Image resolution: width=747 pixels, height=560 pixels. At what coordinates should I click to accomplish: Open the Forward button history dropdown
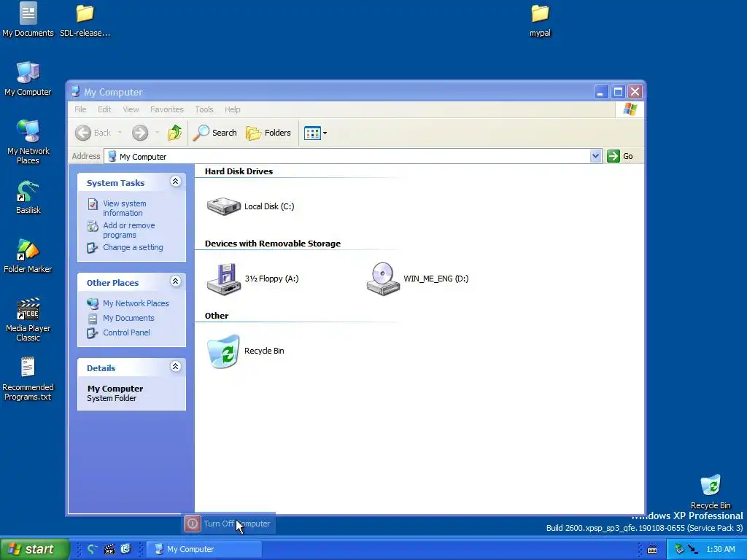coord(157,133)
